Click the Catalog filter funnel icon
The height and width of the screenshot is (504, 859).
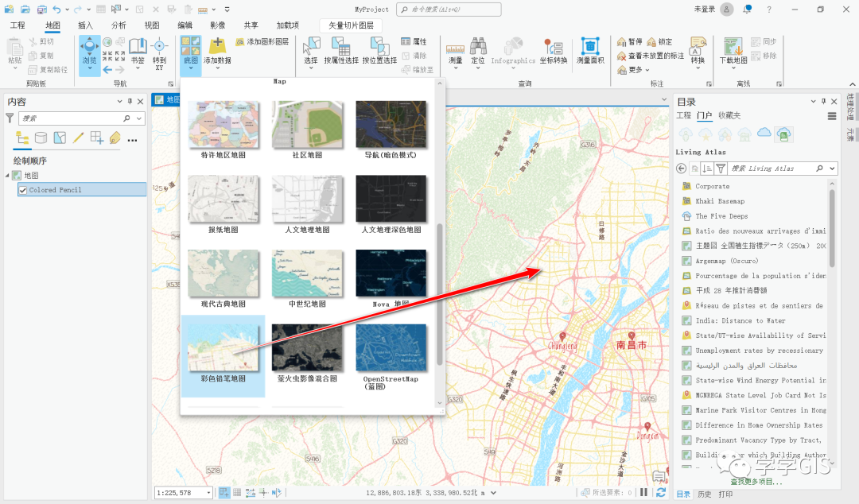[721, 169]
